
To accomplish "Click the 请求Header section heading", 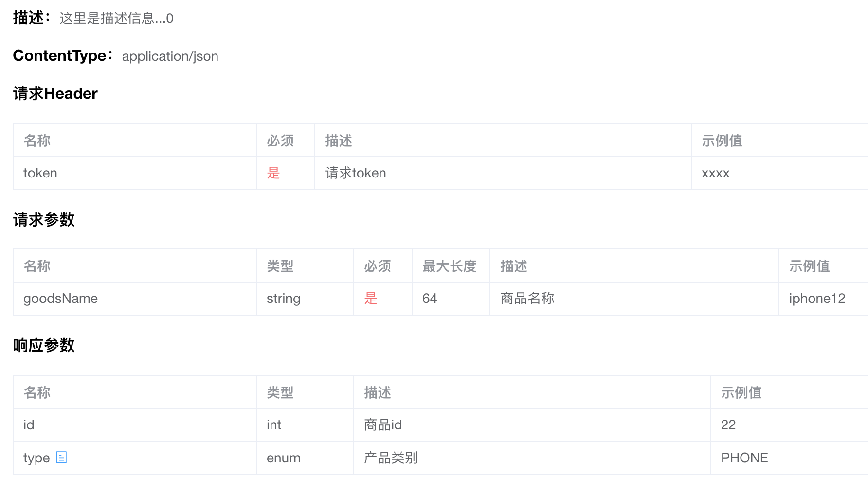I will pyautogui.click(x=55, y=93).
